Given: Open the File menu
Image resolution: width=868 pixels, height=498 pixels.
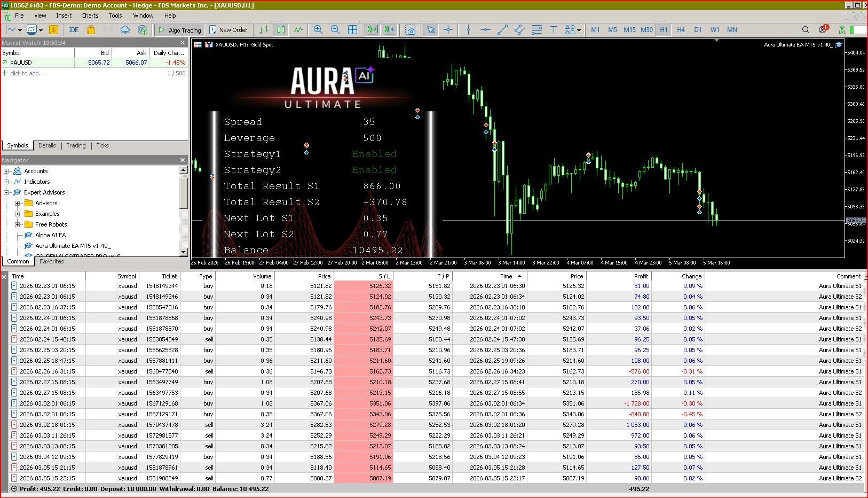Looking at the screenshot, I should click(19, 15).
